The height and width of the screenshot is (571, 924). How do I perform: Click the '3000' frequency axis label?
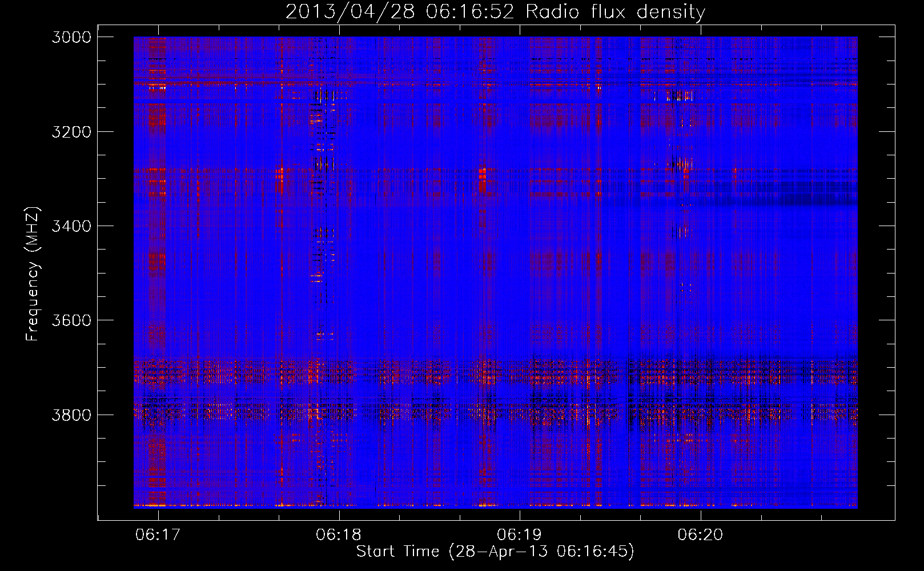tap(71, 37)
